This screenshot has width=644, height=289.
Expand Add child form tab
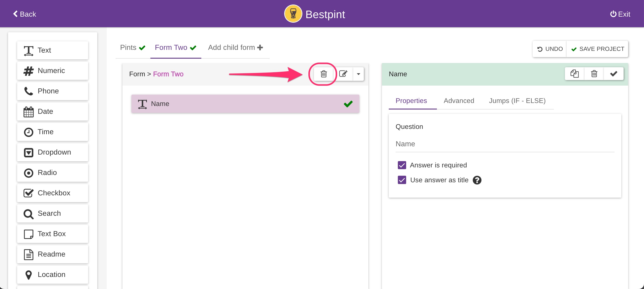point(235,48)
